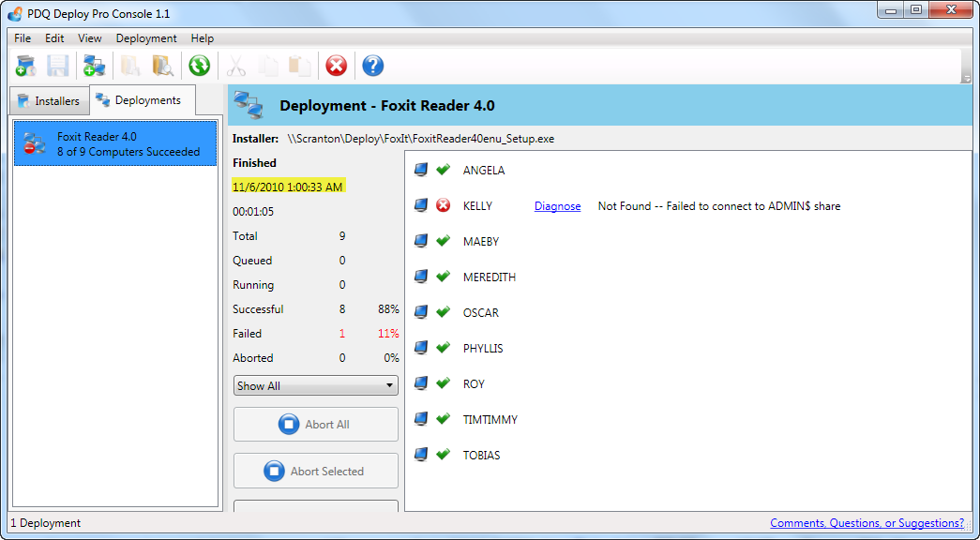The image size is (980, 540).
Task: Click the highlighted finish timestamp 11/6/2010
Action: pos(288,187)
